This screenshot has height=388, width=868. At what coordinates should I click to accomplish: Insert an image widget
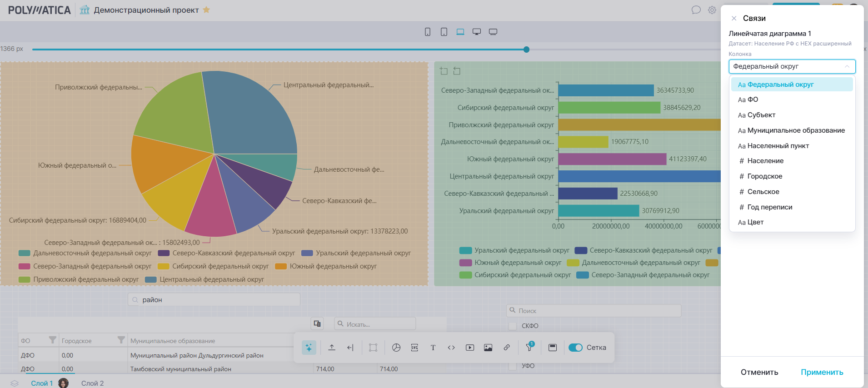(x=488, y=348)
